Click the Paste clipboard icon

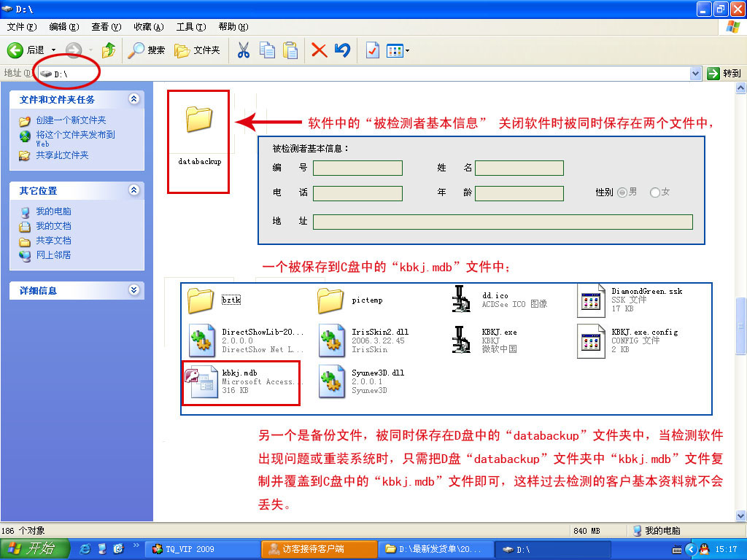point(290,50)
